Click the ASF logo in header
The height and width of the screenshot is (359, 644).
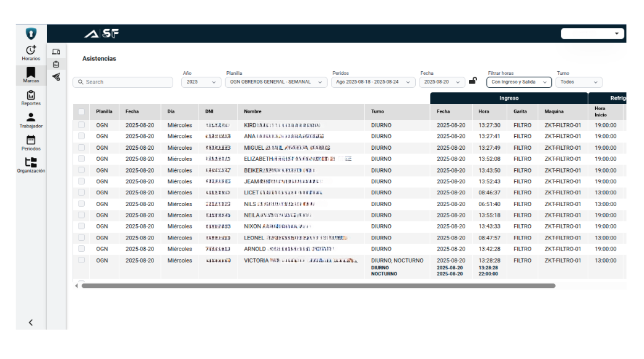101,33
